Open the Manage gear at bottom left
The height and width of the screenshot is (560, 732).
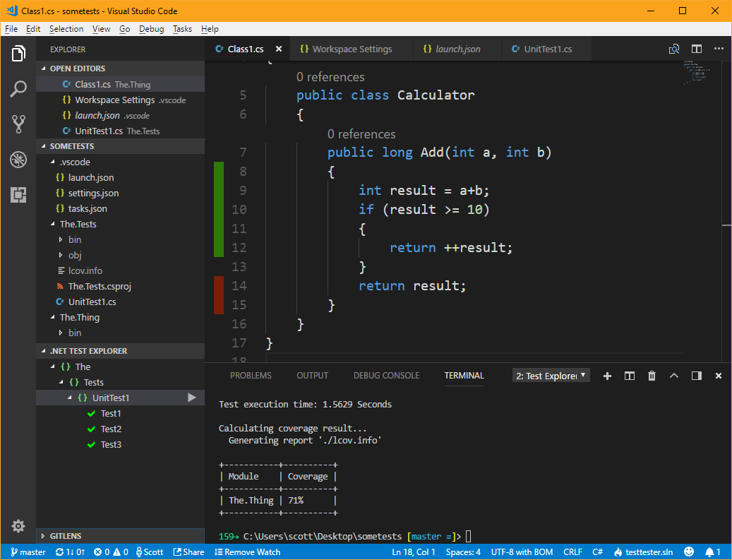tap(18, 526)
